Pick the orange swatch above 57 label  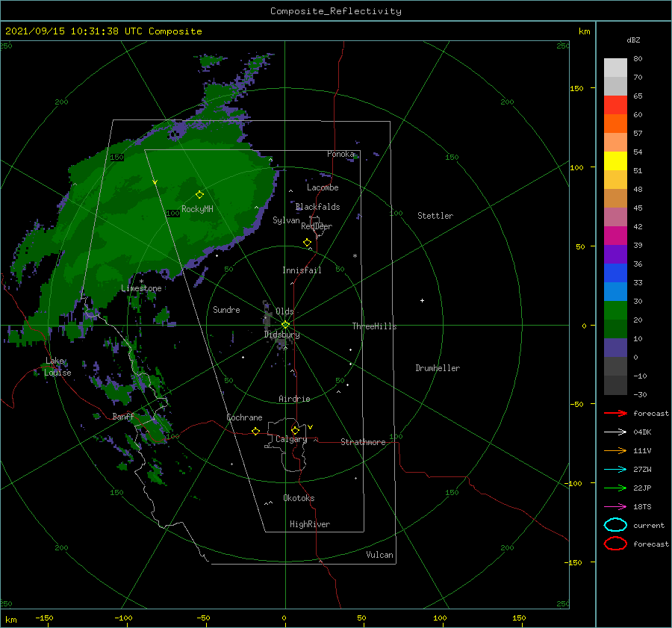coord(615,124)
